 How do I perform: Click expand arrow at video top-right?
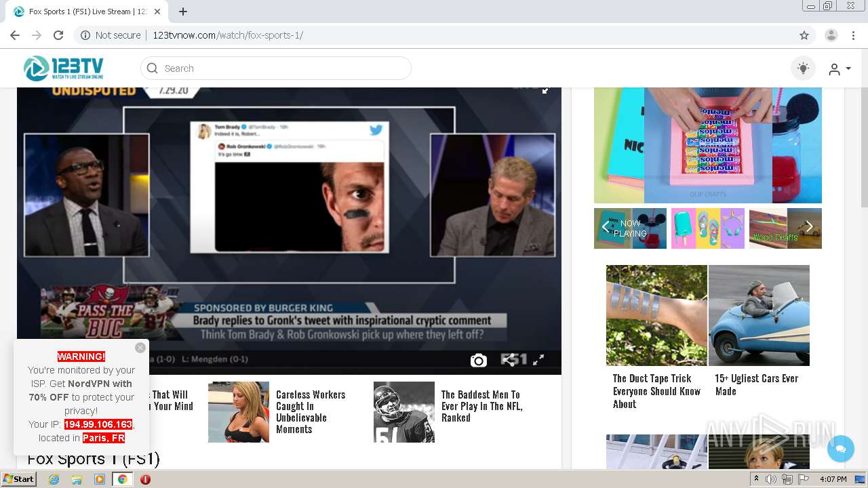coord(545,90)
